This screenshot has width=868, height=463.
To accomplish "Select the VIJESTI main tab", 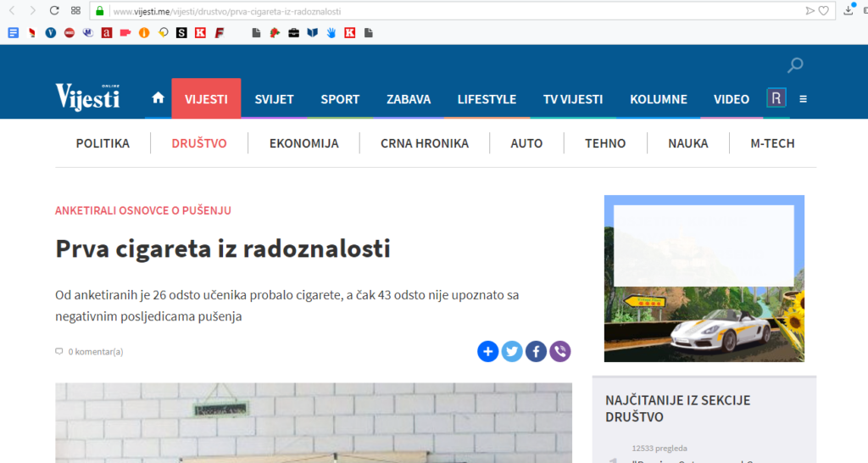I will (207, 98).
